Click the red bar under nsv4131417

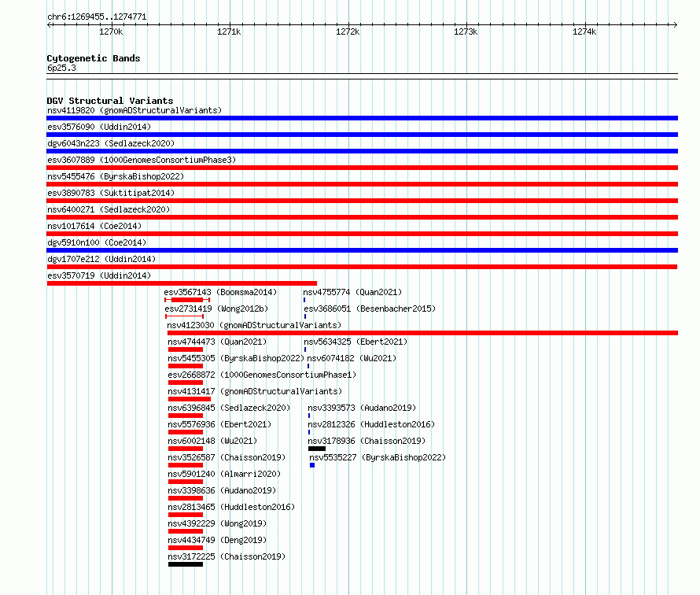(190, 399)
